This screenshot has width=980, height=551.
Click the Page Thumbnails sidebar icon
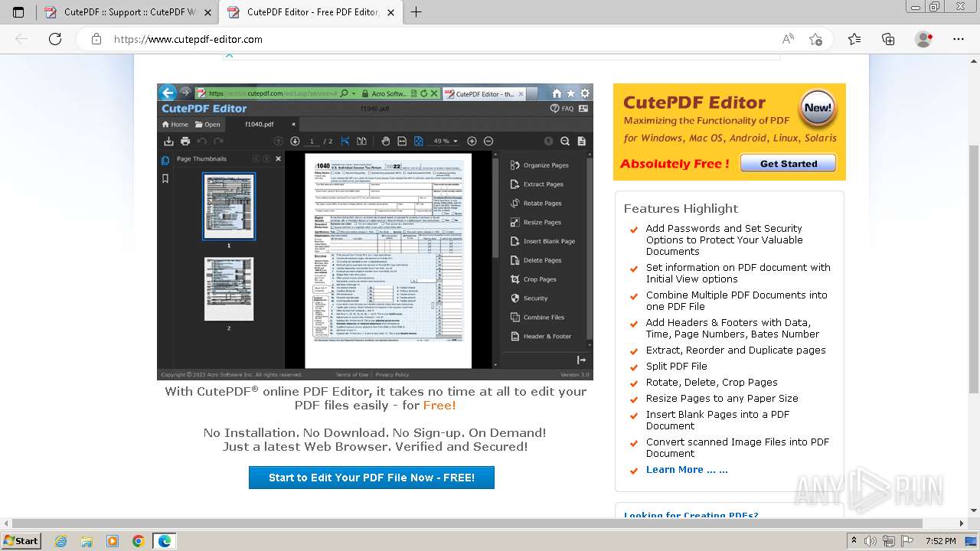165,160
